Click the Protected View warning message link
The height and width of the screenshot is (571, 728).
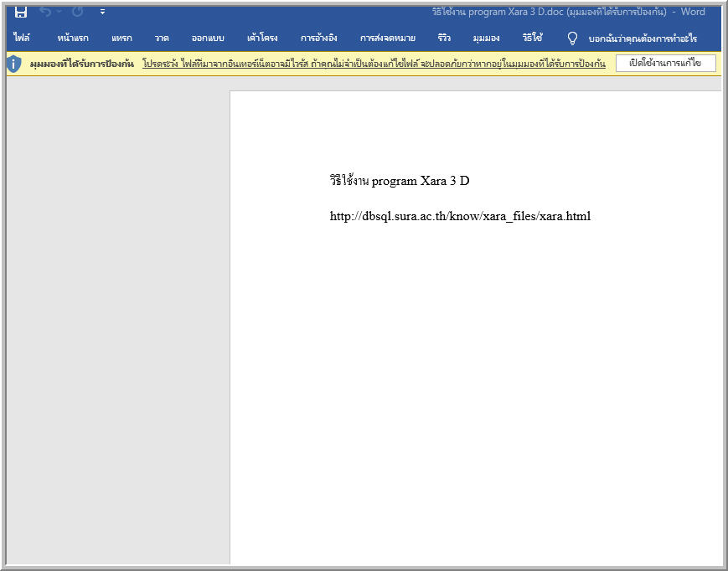(374, 64)
